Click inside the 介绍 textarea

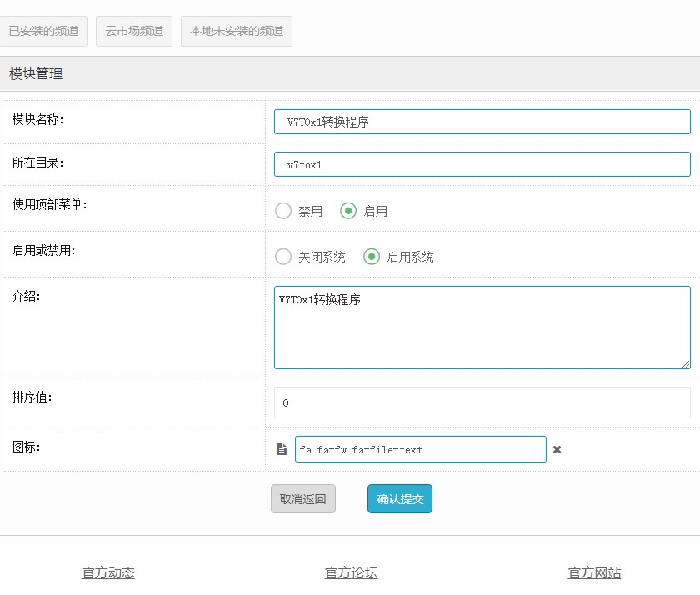click(x=482, y=327)
